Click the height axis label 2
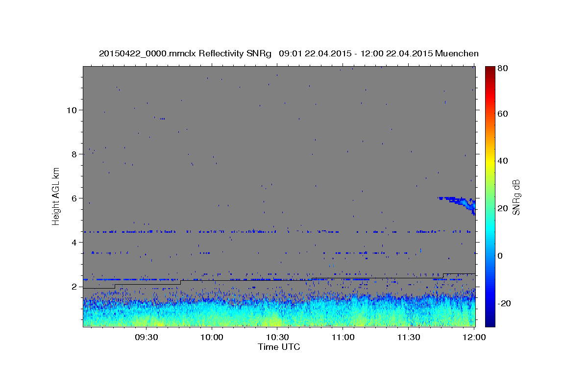 click(74, 286)
